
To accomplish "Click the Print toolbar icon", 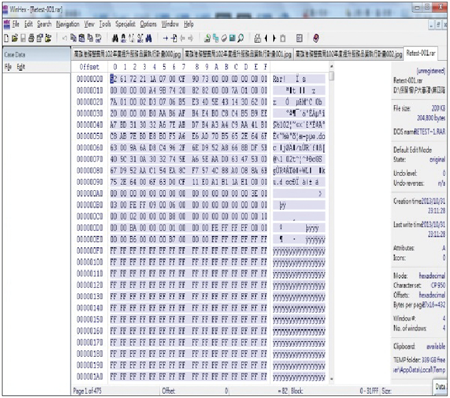I will click(x=31, y=38).
